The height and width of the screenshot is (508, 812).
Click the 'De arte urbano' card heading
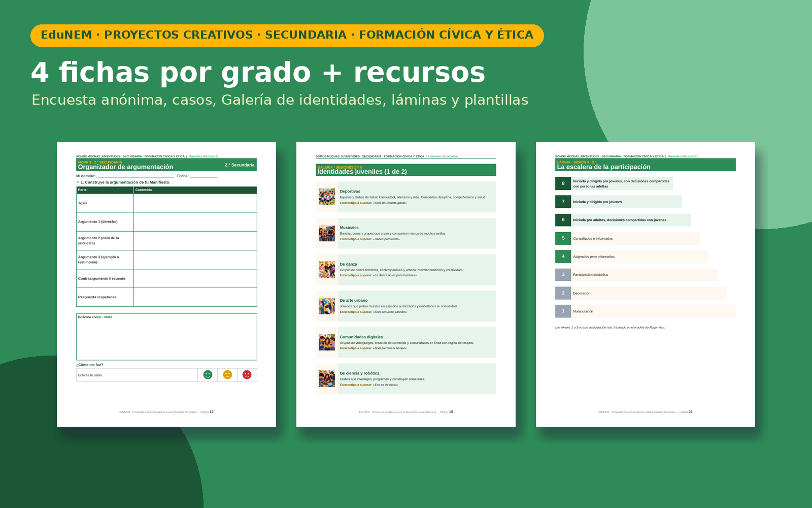(x=354, y=300)
